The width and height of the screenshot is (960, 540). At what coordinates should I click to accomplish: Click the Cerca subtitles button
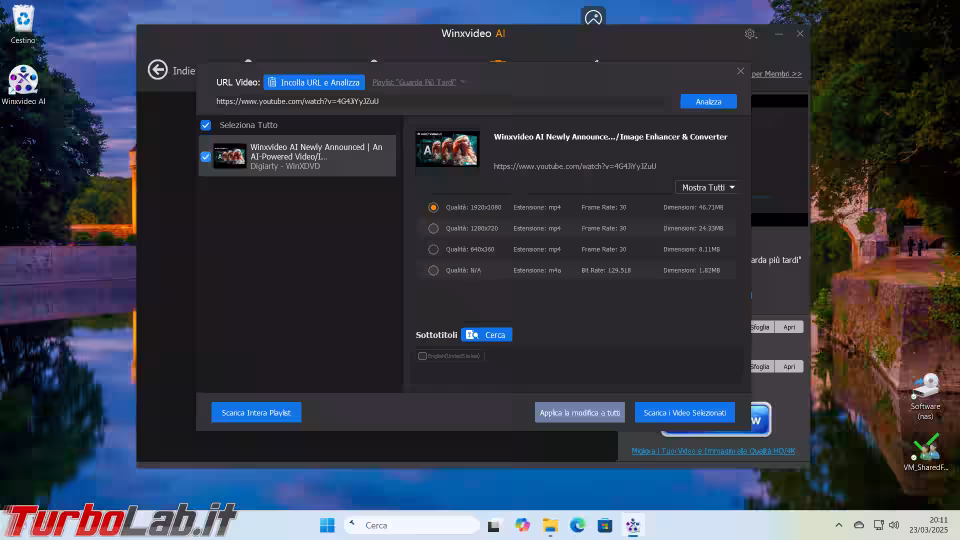[x=487, y=335]
